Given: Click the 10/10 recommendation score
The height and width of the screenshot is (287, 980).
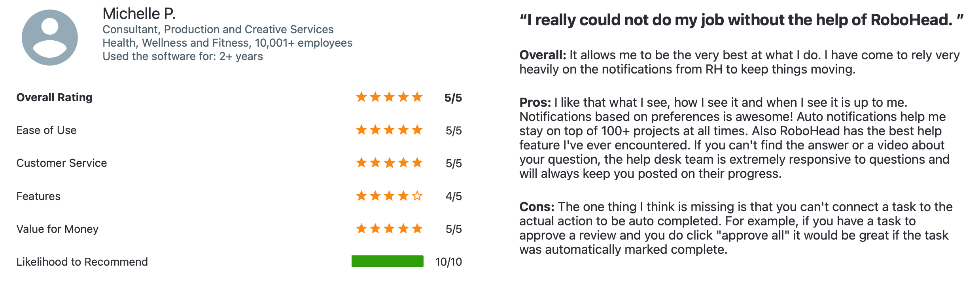Looking at the screenshot, I should click(x=448, y=262).
